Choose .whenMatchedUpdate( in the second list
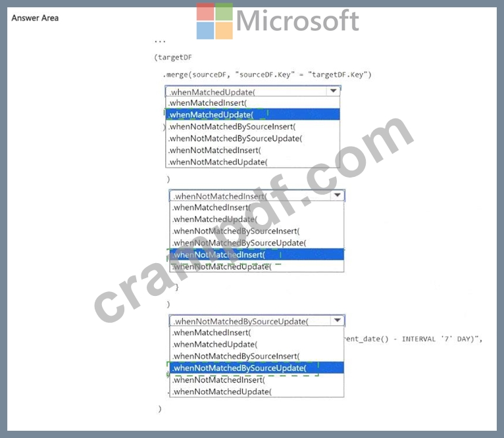Viewport: 504px width, 438px height. (x=257, y=219)
